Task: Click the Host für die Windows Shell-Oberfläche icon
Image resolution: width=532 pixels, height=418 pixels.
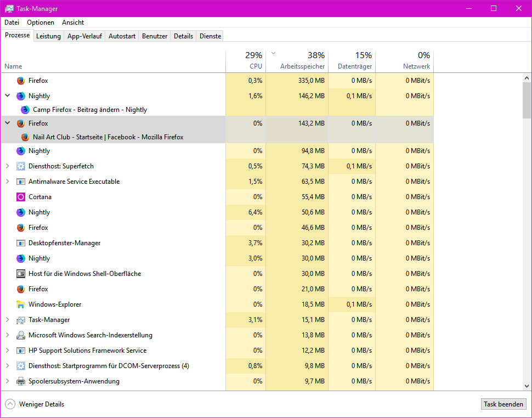Action: [21, 274]
